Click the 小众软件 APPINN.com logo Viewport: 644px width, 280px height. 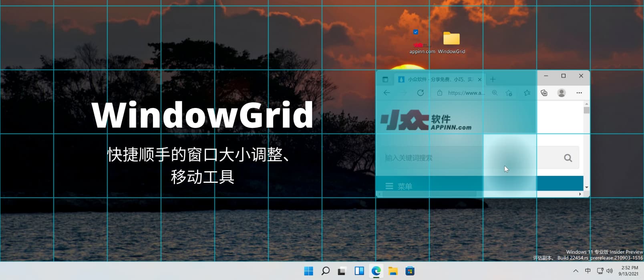pyautogui.click(x=426, y=120)
